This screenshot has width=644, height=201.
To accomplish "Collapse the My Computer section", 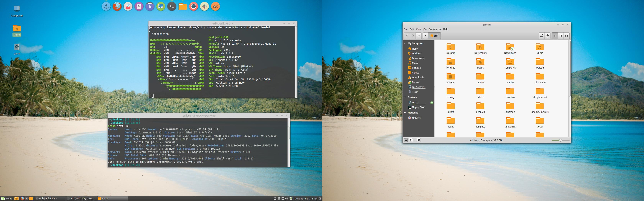I will point(405,43).
